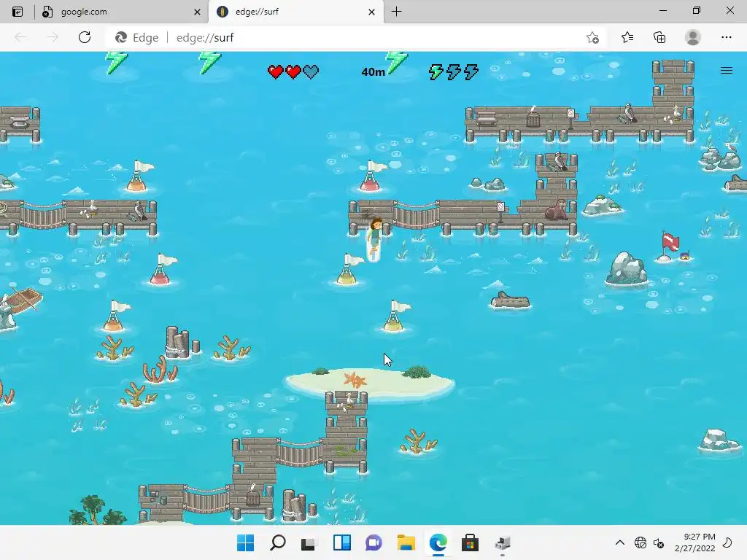Click the green lightning bolt beside 40m
The height and width of the screenshot is (560, 747).
[396, 63]
